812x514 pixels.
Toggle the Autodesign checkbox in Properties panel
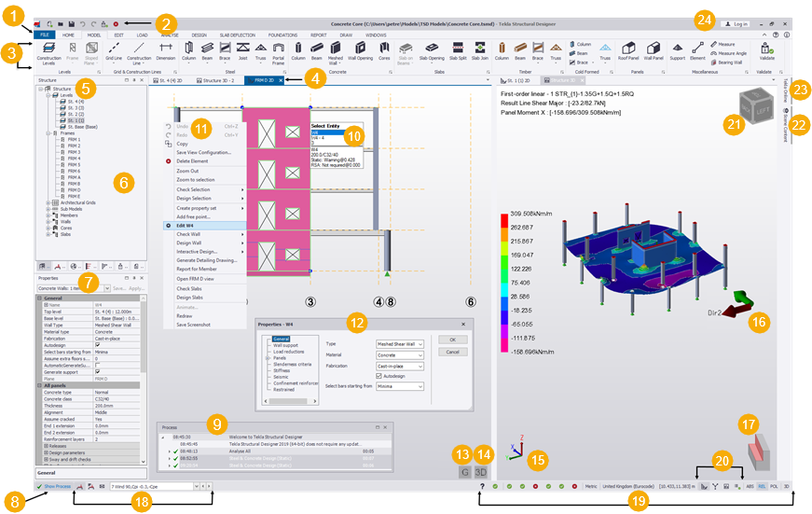(97, 345)
